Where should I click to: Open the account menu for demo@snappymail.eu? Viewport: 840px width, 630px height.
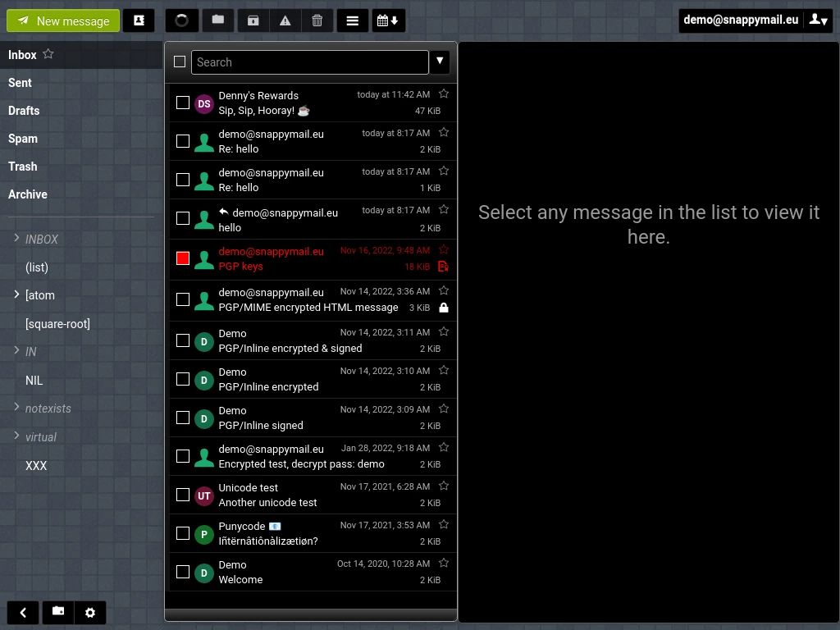click(818, 20)
